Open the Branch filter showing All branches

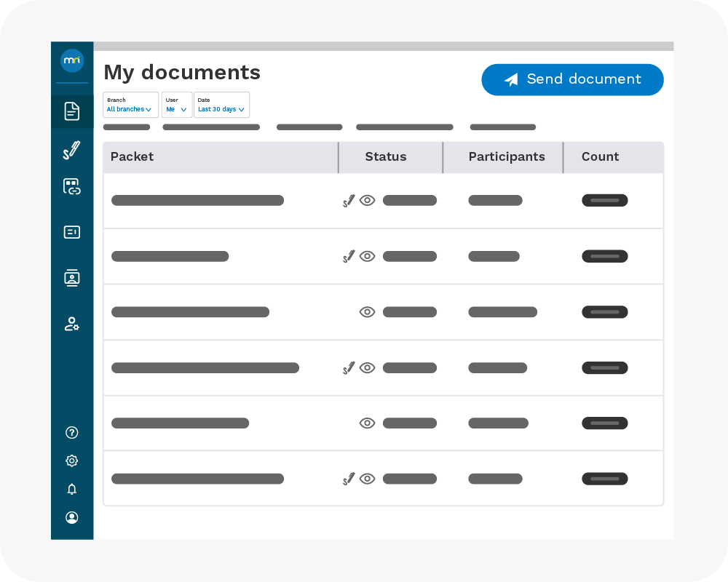pyautogui.click(x=130, y=105)
